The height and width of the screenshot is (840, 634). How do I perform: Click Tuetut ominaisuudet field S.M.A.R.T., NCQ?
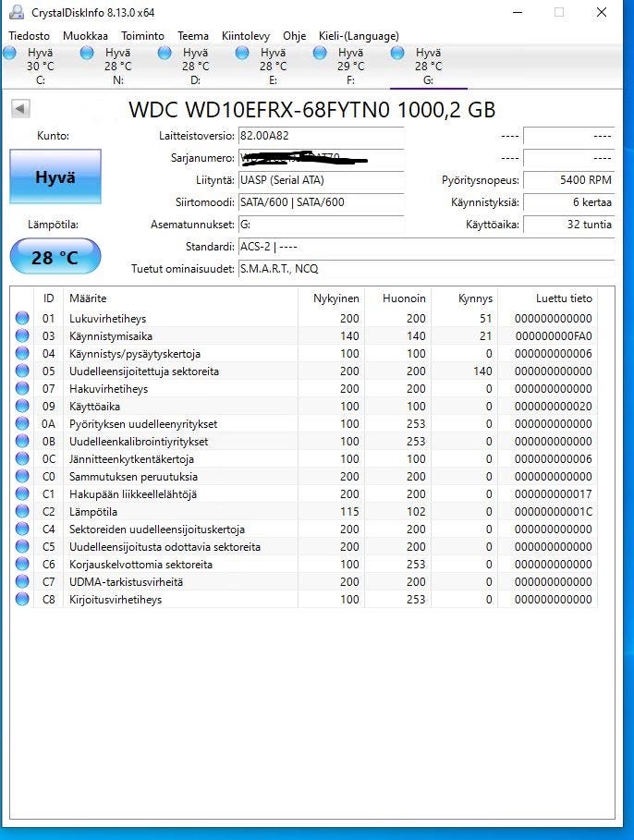(426, 269)
